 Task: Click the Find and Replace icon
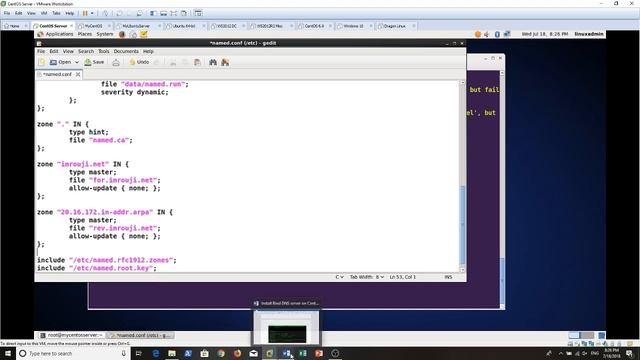[225, 62]
